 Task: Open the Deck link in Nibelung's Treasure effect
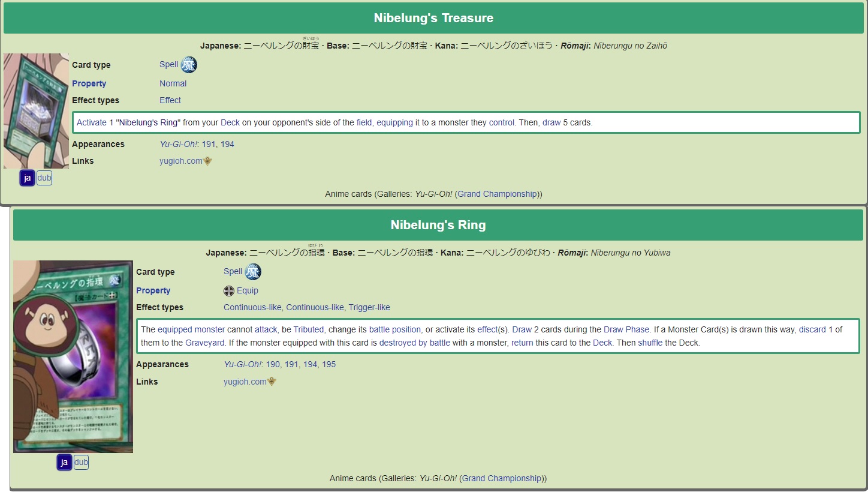point(230,122)
